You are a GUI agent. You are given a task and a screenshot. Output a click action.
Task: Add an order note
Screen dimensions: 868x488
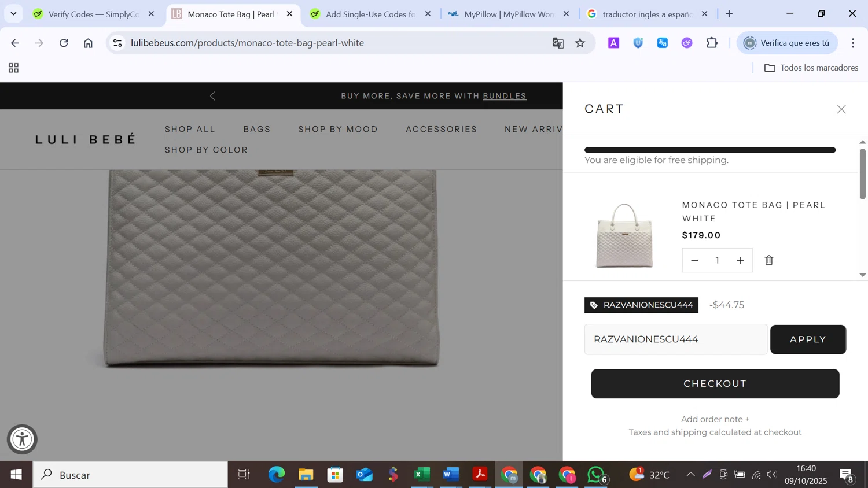click(715, 419)
